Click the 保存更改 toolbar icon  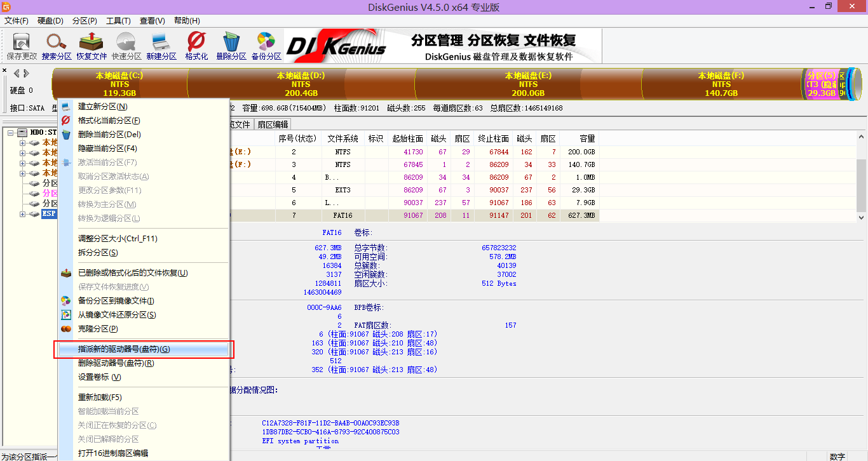[22, 46]
